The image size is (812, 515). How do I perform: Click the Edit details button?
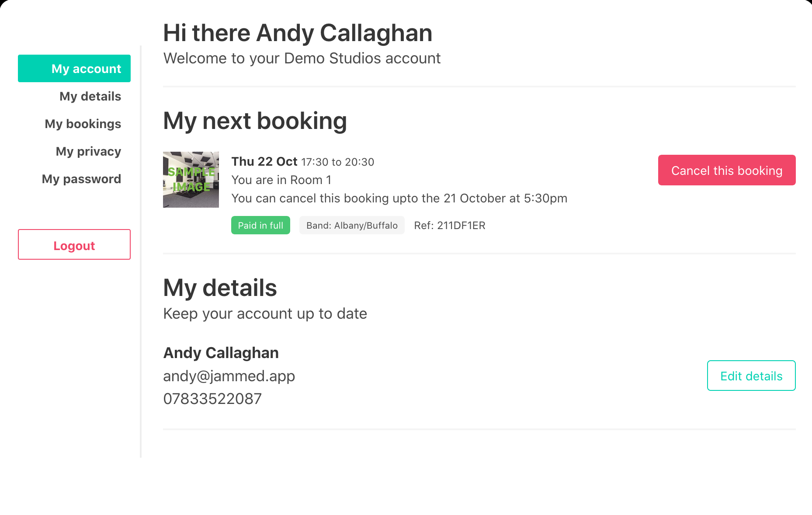(x=751, y=376)
